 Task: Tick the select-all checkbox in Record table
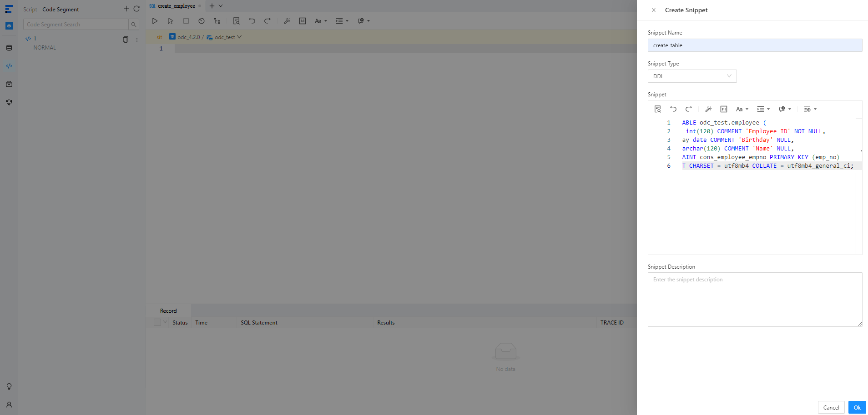[x=157, y=322]
